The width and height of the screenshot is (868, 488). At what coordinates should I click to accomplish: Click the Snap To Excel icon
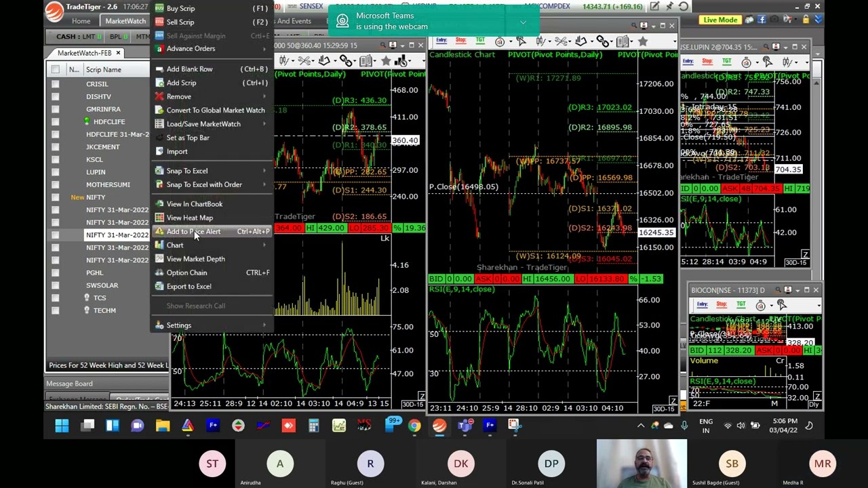tap(159, 171)
